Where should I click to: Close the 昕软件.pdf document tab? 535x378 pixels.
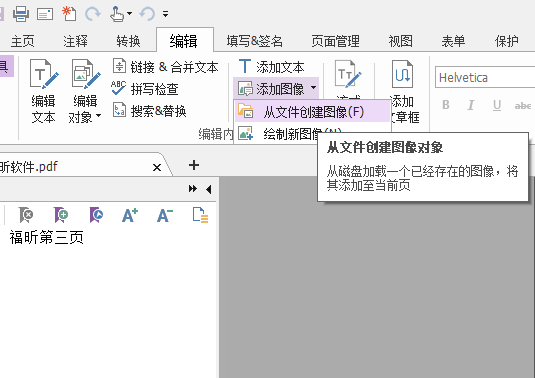click(157, 168)
